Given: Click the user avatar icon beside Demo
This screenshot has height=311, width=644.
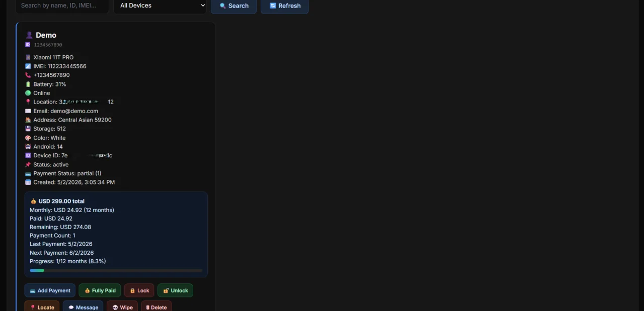Looking at the screenshot, I should [29, 35].
